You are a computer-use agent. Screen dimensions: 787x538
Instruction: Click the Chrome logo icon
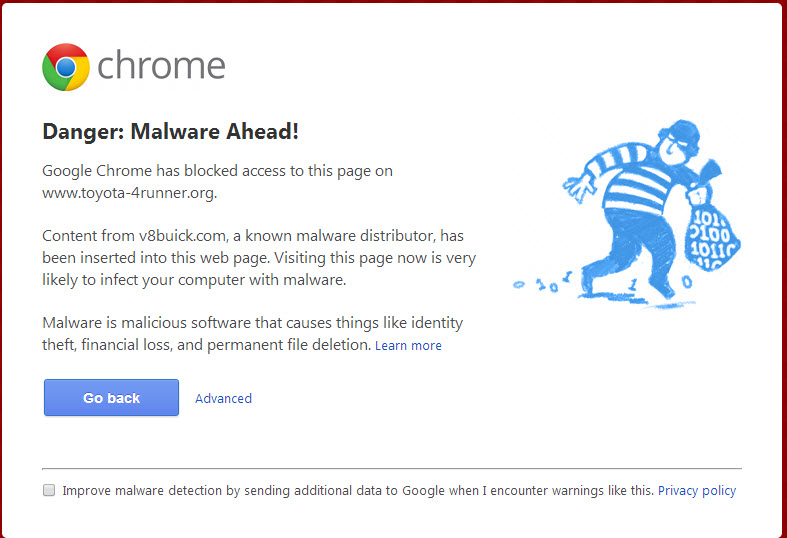66,67
